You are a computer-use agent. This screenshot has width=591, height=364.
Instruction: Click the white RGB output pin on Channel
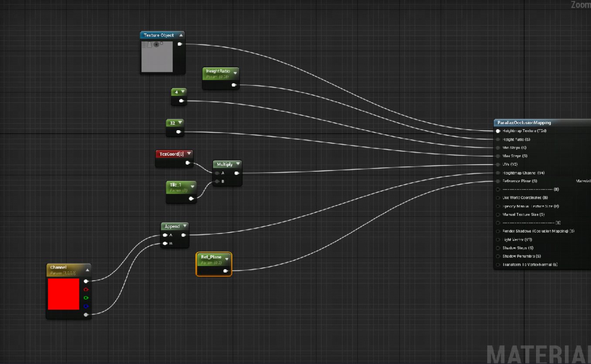pyautogui.click(x=86, y=281)
